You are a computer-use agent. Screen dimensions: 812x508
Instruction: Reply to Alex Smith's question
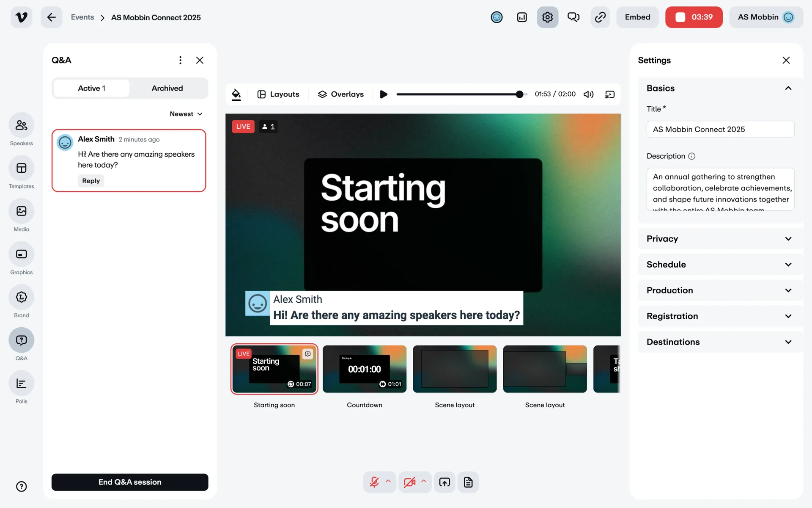pos(91,181)
